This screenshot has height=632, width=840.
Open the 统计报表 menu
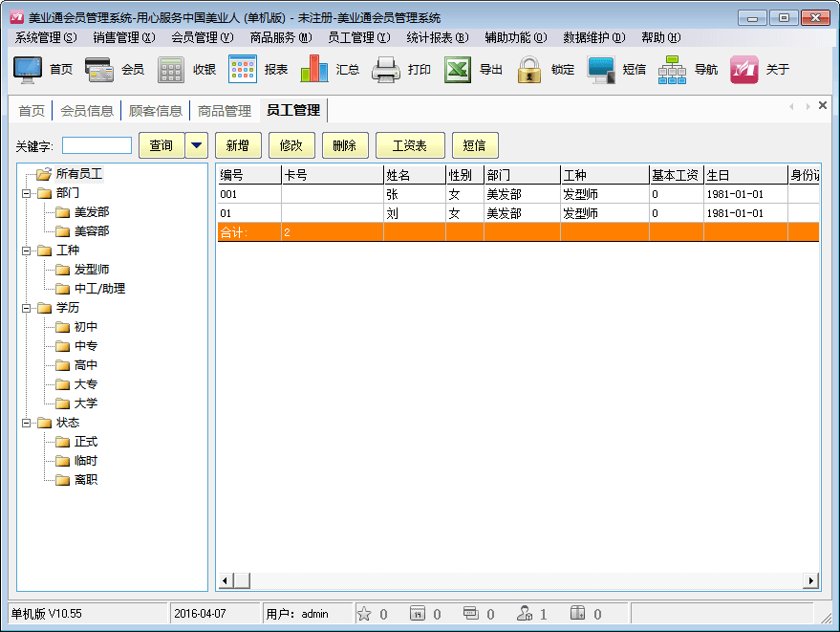tap(437, 37)
